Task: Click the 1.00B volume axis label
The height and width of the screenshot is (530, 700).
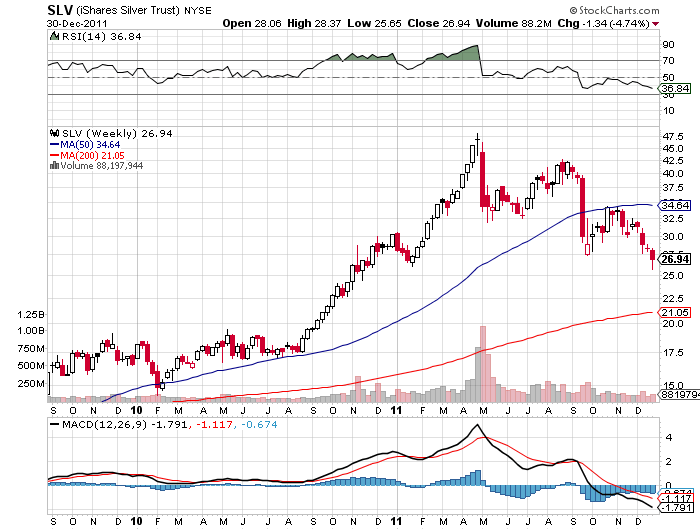Action: [x=31, y=331]
